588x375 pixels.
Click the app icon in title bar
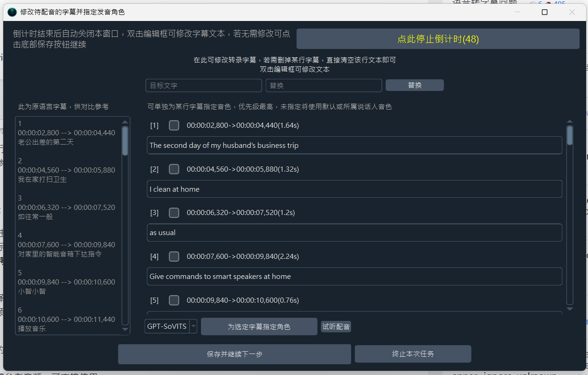tap(12, 12)
